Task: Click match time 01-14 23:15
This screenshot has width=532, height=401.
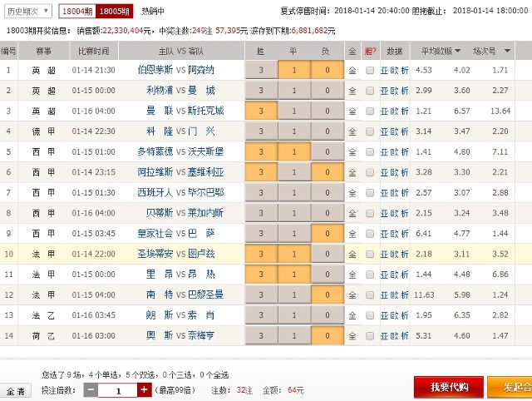Action: click(x=94, y=172)
